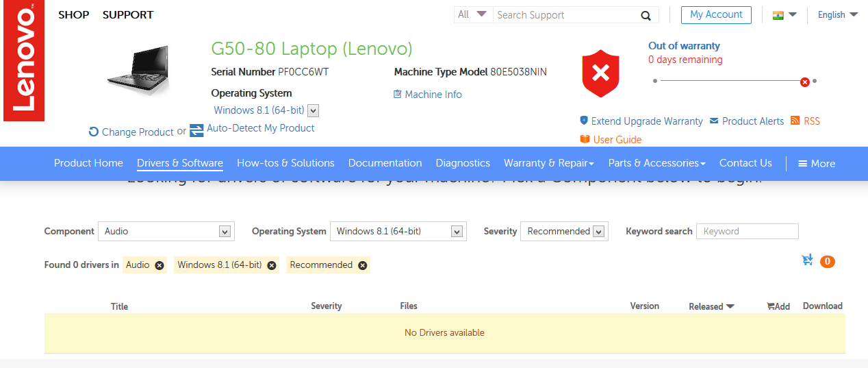Remove the Windows 8.1 (64-bit) filter tag
This screenshot has height=368, width=868.
point(272,265)
